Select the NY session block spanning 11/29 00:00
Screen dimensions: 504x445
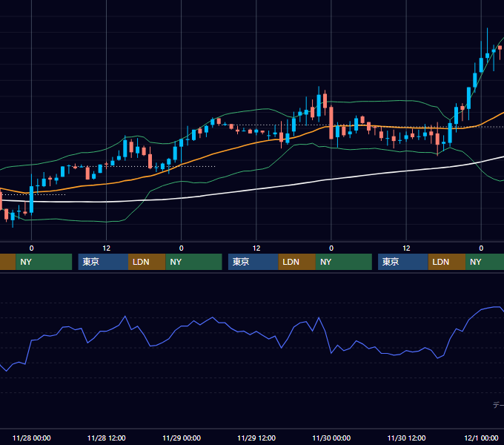194,262
